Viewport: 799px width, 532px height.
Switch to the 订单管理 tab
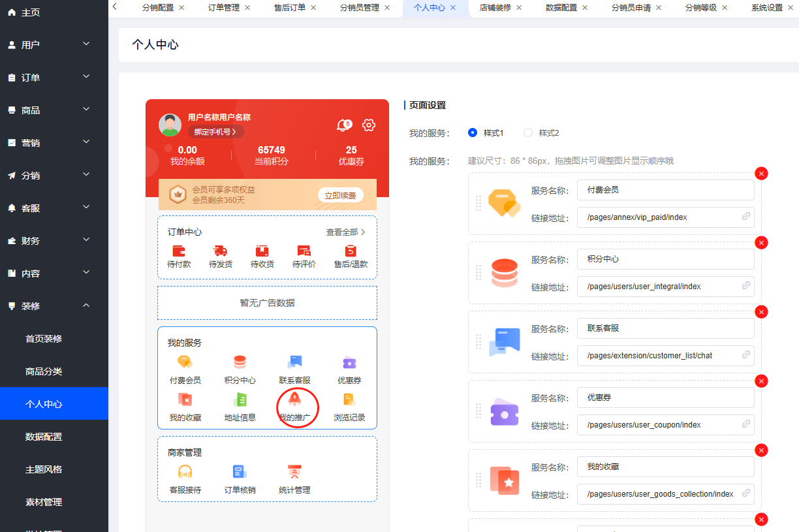click(224, 8)
